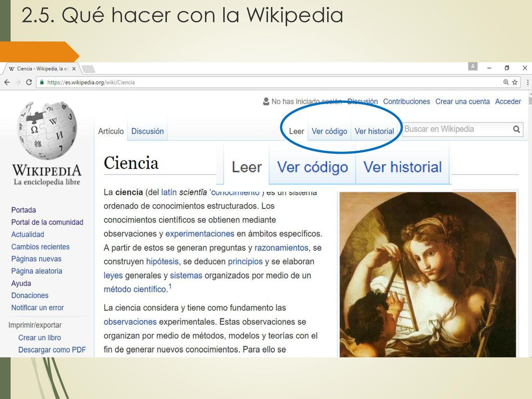Viewport: 532px width, 399px height.
Task: Click the Imprimir/exportar section heading
Action: pos(35,325)
